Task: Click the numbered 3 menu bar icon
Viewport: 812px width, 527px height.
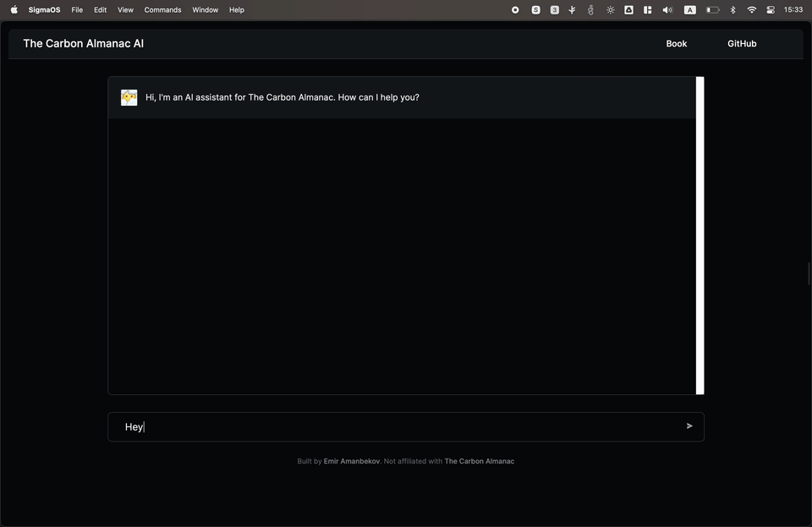Action: click(555, 10)
